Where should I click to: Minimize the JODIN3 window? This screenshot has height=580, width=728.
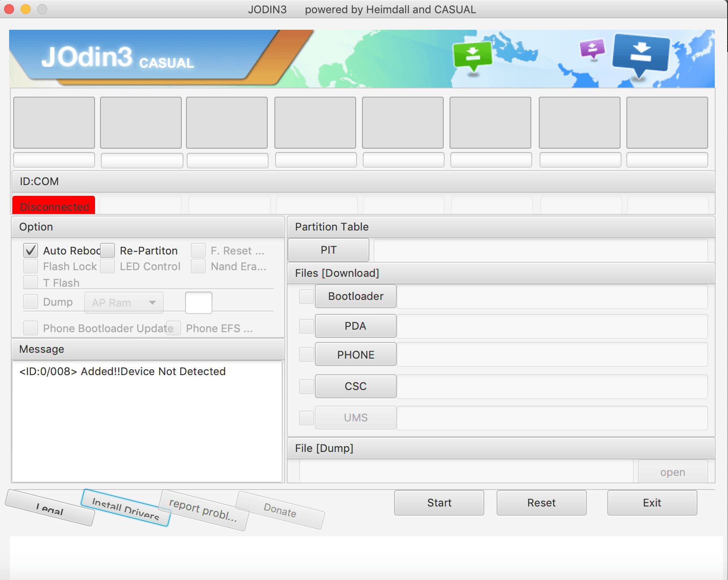pos(26,9)
